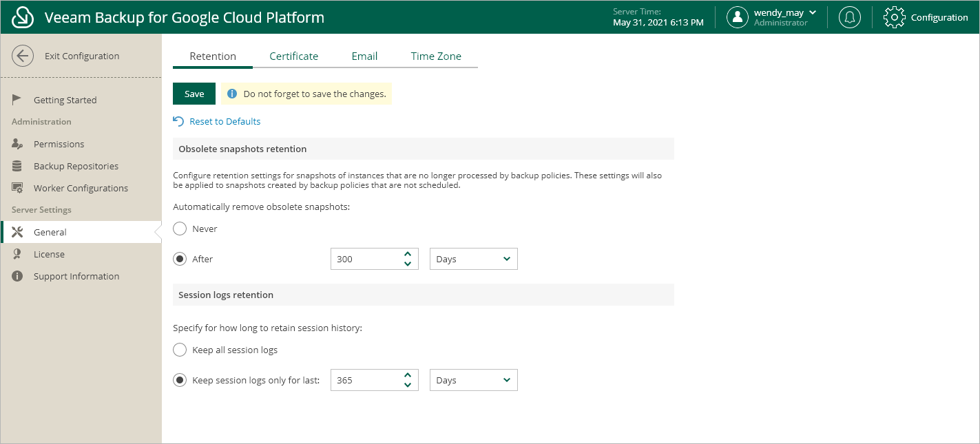Click the Reset to Defaults undo icon
980x444 pixels.
(178, 121)
